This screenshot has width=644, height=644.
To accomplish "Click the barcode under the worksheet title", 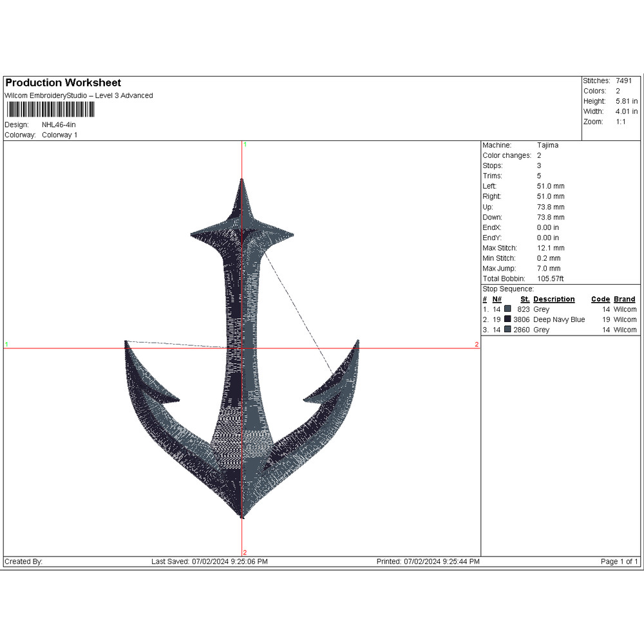I will coord(49,110).
